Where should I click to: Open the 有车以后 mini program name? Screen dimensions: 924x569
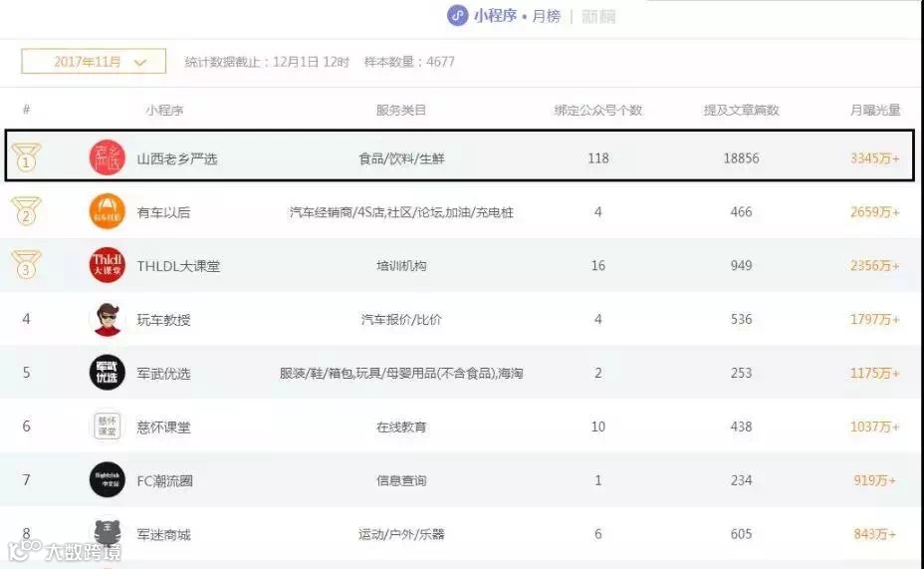tap(163, 212)
